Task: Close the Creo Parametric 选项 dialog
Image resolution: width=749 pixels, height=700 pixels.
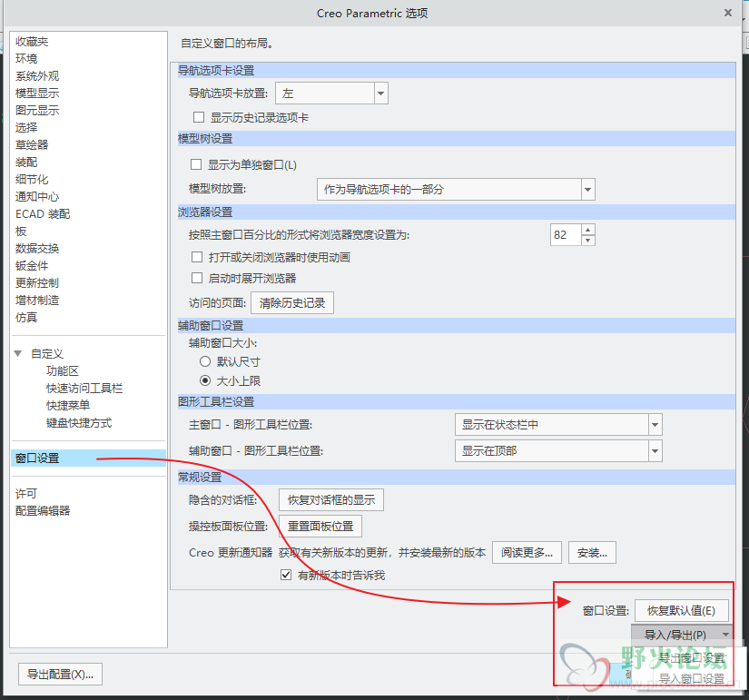Action: tap(727, 13)
